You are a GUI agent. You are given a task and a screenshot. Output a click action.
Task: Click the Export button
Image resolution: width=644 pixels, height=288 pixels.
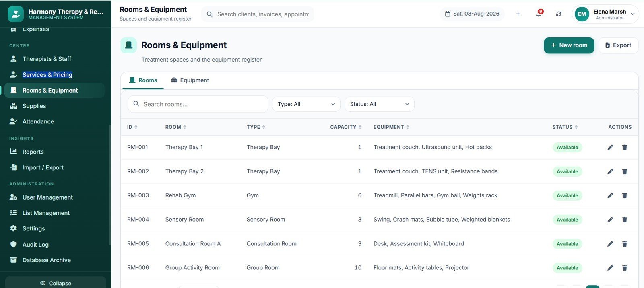coord(618,45)
